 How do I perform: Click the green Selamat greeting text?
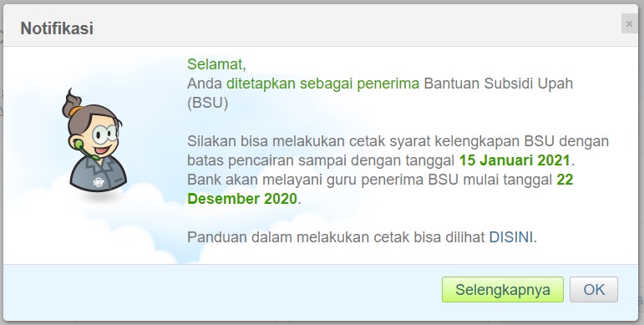click(x=216, y=64)
